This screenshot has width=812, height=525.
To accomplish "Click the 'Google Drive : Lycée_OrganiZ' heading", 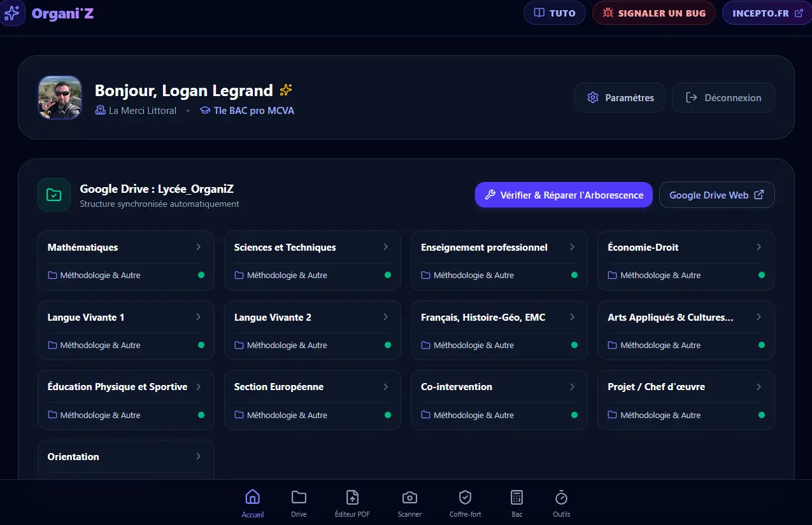I will tap(157, 189).
